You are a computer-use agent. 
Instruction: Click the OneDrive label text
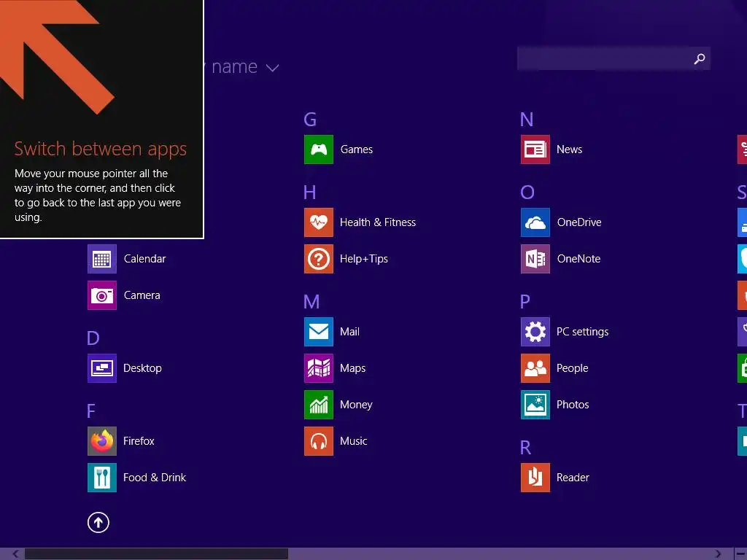(579, 222)
